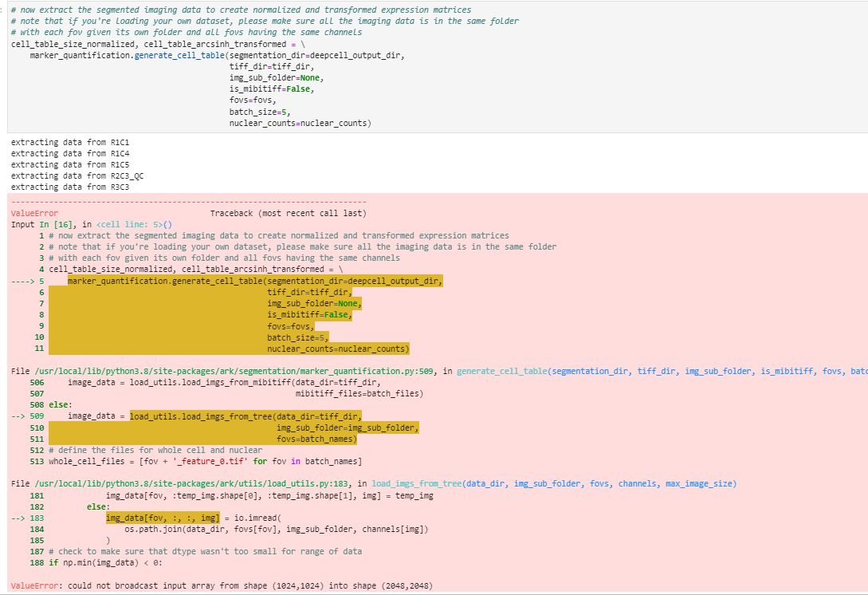Click the generate_cell_table link in the code cell
The height and width of the screenshot is (595, 868).
179,55
